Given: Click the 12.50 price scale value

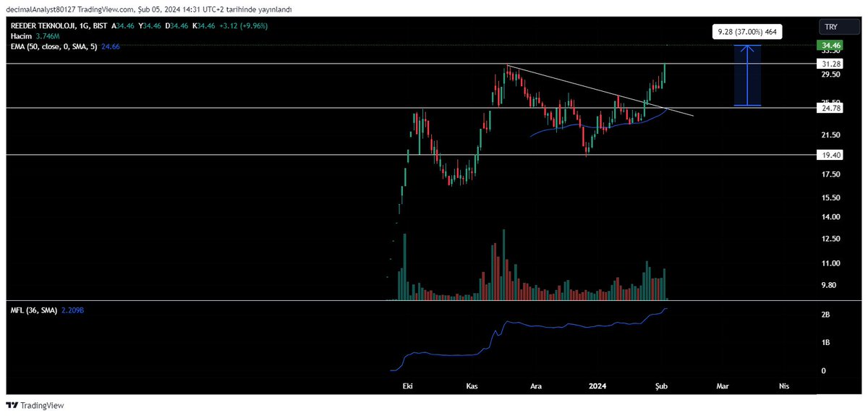Looking at the screenshot, I should (829, 239).
